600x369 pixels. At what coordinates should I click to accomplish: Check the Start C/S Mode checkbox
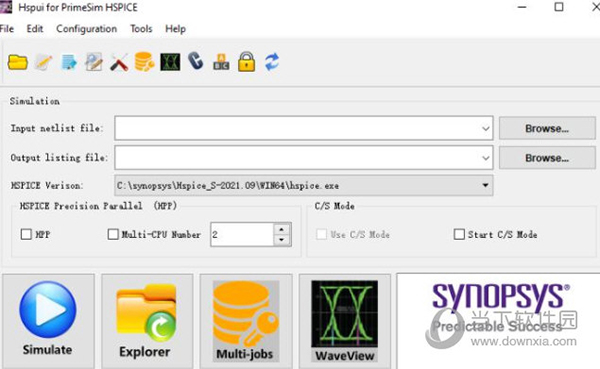click(459, 234)
